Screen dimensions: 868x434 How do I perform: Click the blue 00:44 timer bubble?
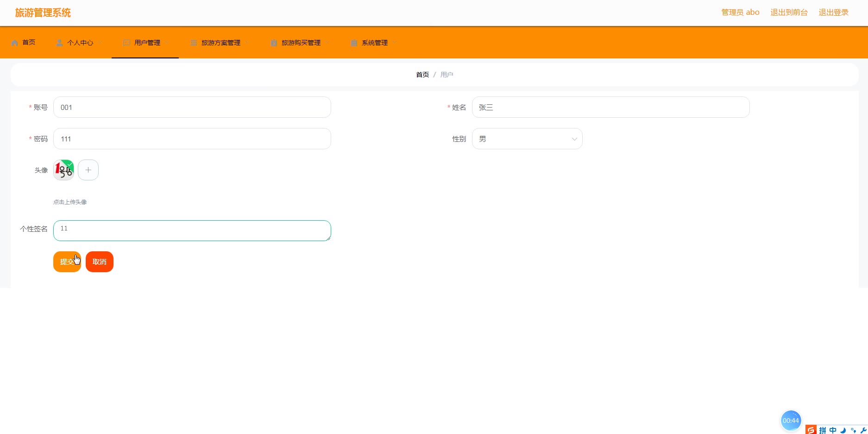pyautogui.click(x=791, y=421)
